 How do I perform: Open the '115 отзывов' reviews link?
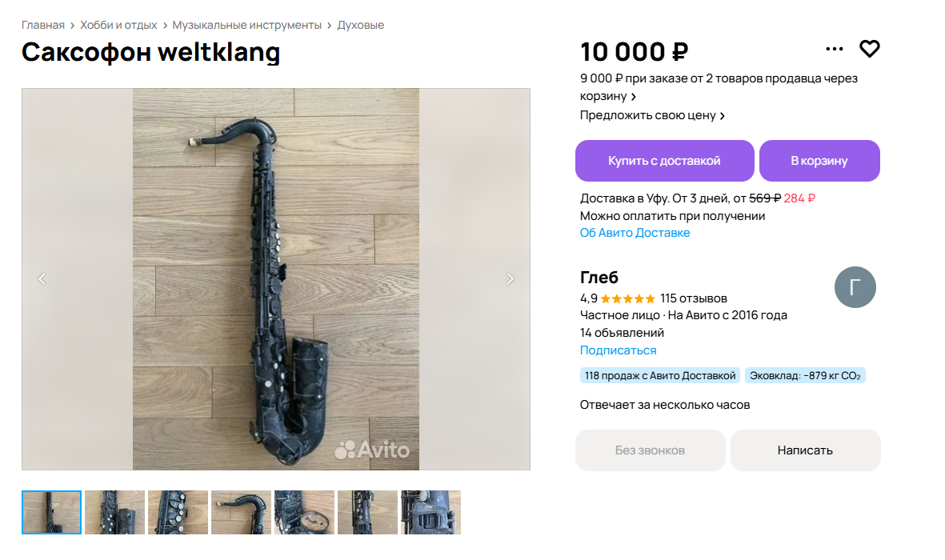pyautogui.click(x=694, y=298)
